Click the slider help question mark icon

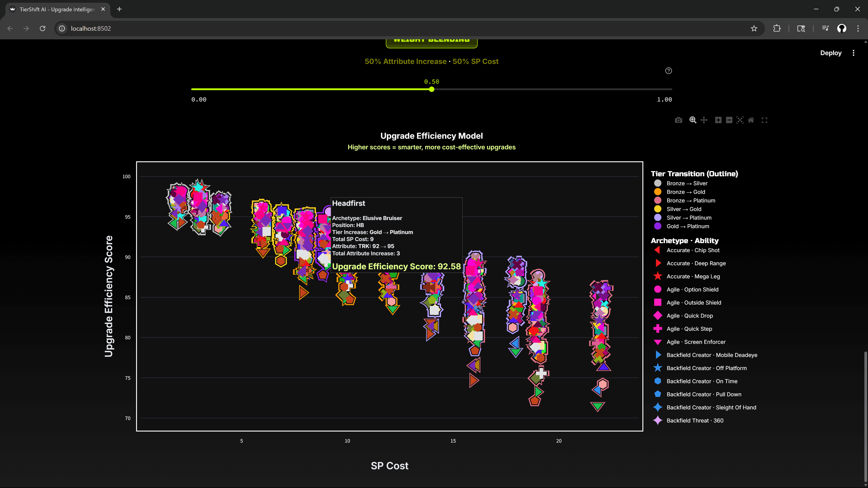click(669, 71)
